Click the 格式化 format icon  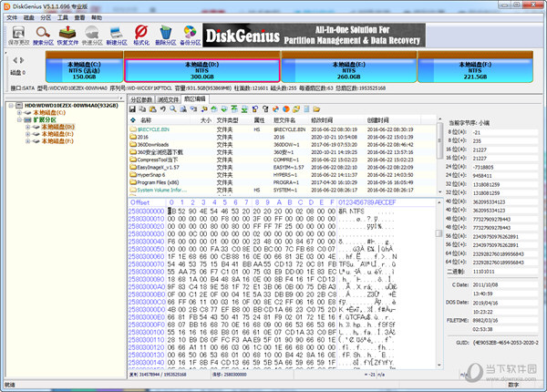141,36
